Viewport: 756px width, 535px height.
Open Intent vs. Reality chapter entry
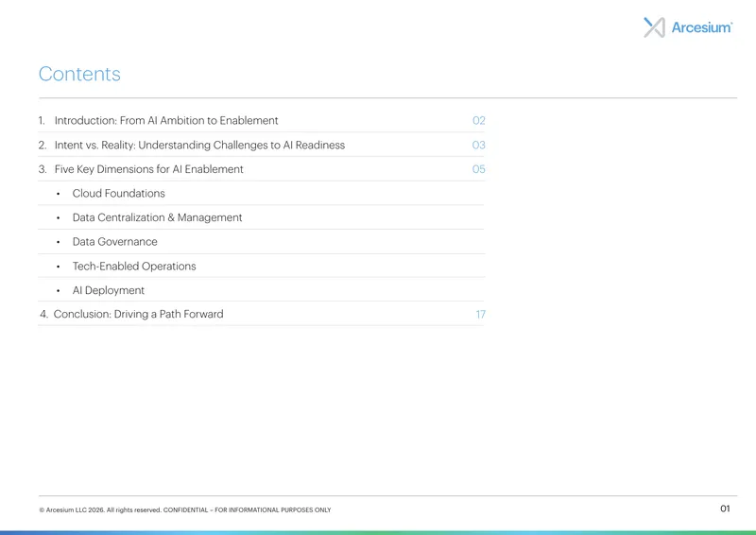pyautogui.click(x=199, y=146)
